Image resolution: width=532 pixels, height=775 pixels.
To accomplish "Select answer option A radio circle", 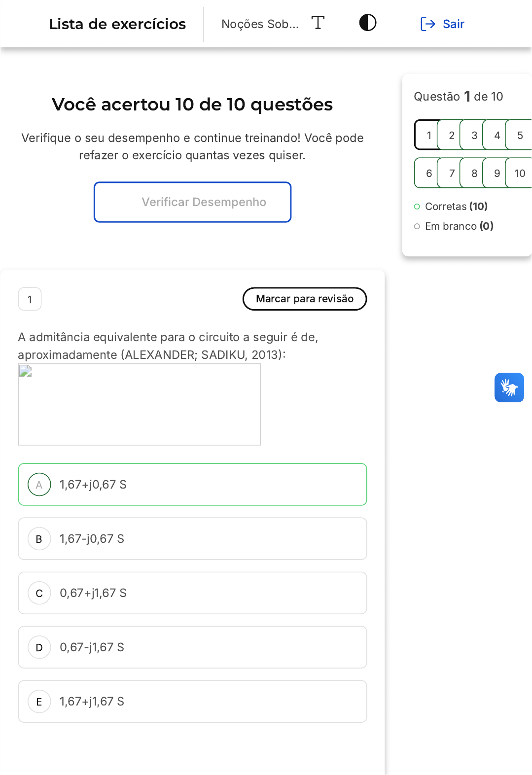I will [39, 485].
